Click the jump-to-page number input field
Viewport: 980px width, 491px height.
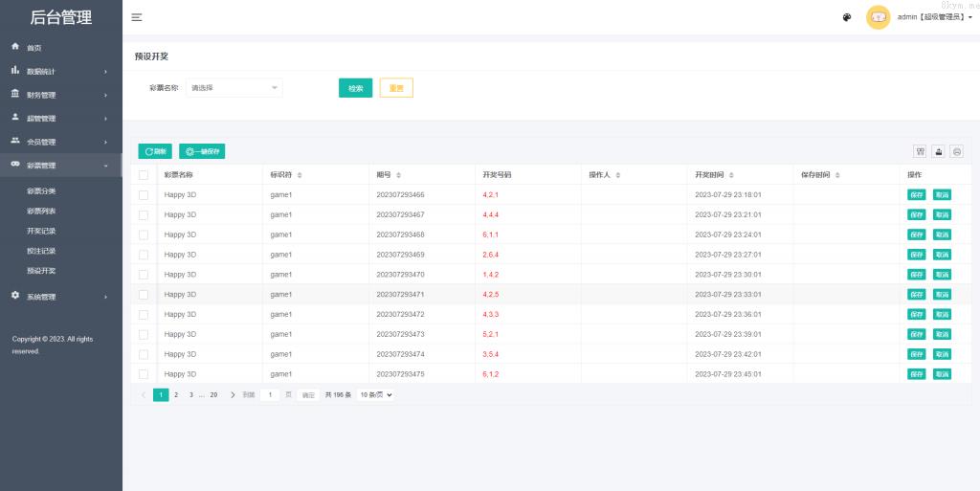[x=270, y=394]
